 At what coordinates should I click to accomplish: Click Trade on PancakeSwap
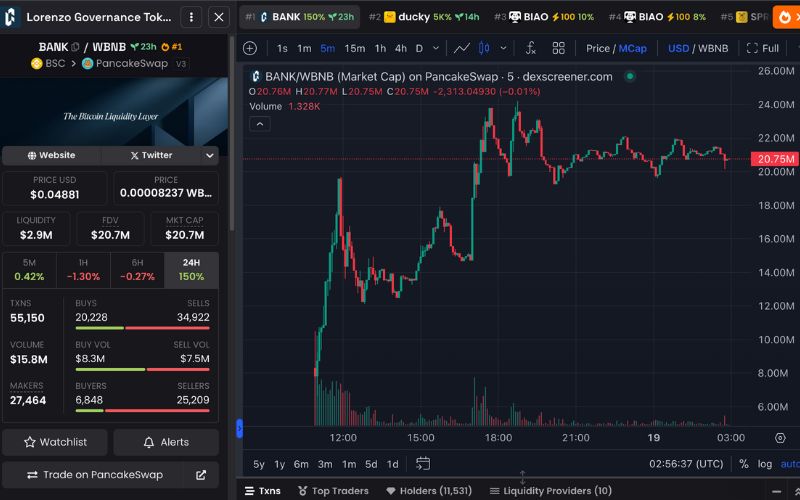click(x=93, y=475)
